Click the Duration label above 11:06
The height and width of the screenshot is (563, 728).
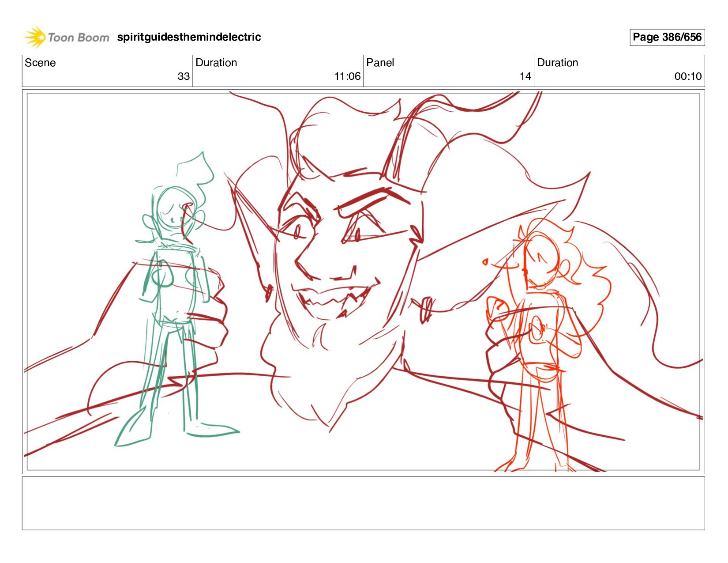click(x=216, y=63)
